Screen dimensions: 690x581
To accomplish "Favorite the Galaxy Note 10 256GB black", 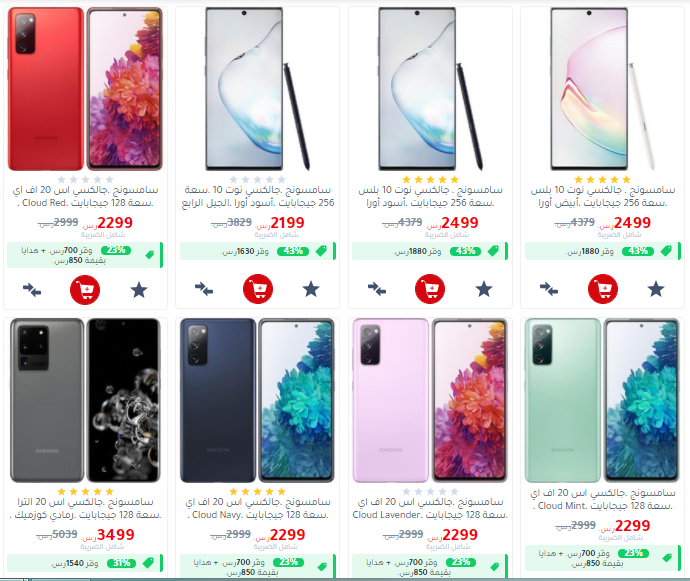I will (x=311, y=289).
